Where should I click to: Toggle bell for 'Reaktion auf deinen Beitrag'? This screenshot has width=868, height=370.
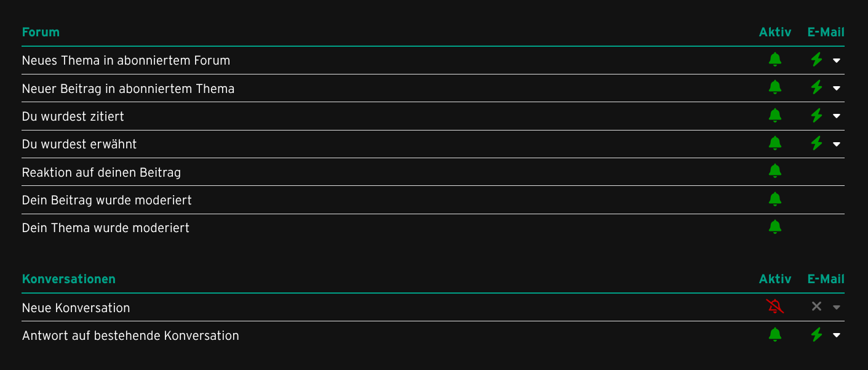click(775, 171)
